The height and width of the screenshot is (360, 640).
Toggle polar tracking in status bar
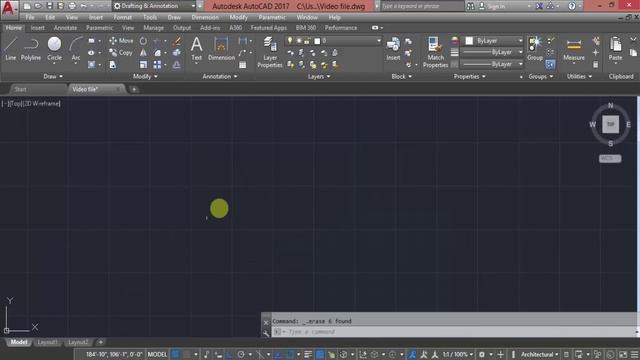point(241,354)
